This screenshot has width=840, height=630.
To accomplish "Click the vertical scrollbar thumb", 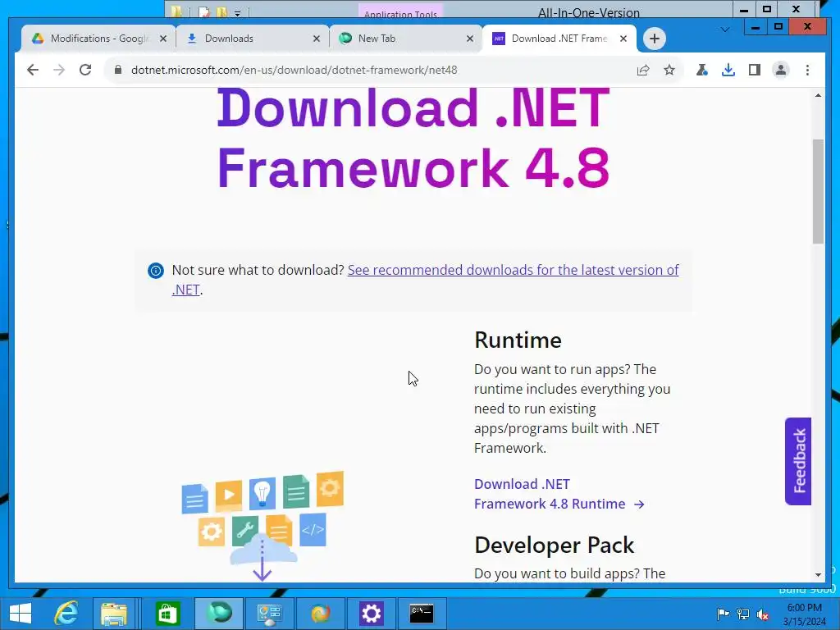I will pyautogui.click(x=818, y=191).
